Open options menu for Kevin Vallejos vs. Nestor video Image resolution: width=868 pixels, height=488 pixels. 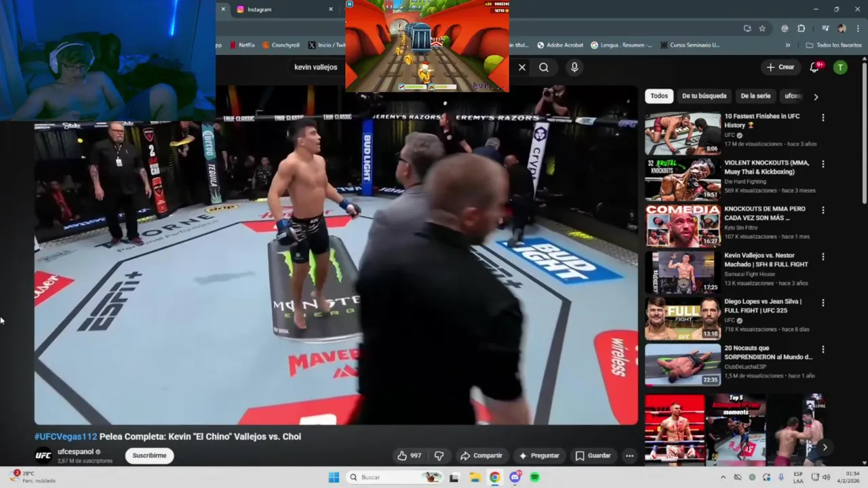(823, 257)
